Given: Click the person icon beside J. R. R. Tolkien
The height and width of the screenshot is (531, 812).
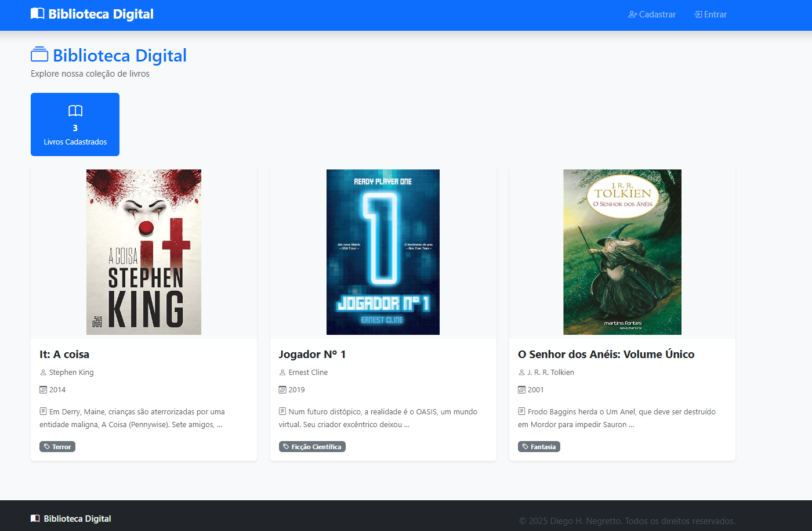Looking at the screenshot, I should coord(521,373).
